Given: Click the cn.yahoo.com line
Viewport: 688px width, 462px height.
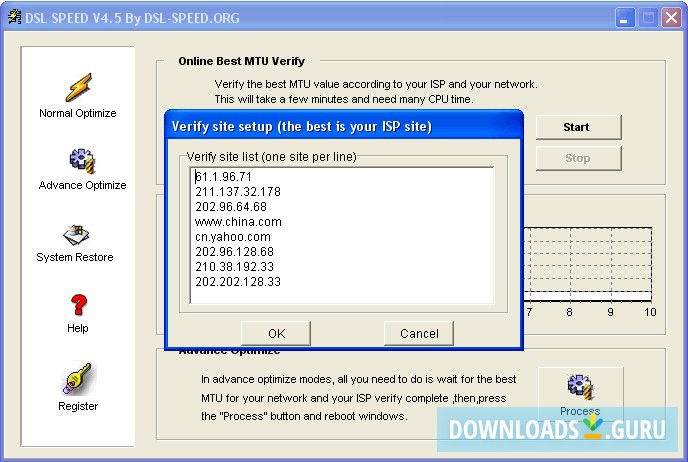Looking at the screenshot, I should 233,237.
